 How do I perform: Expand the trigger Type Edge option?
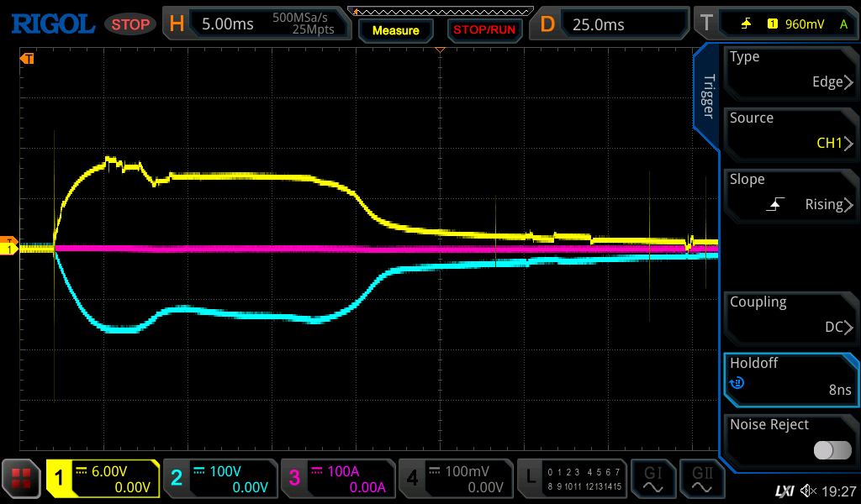(x=790, y=70)
